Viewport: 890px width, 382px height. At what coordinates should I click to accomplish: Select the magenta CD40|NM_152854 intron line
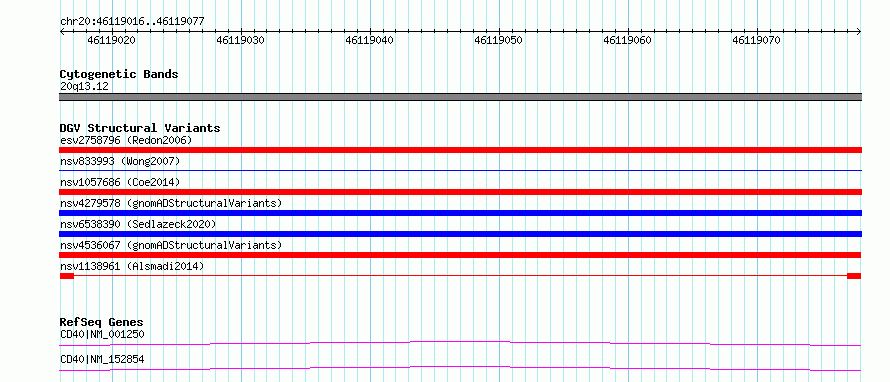[460, 368]
